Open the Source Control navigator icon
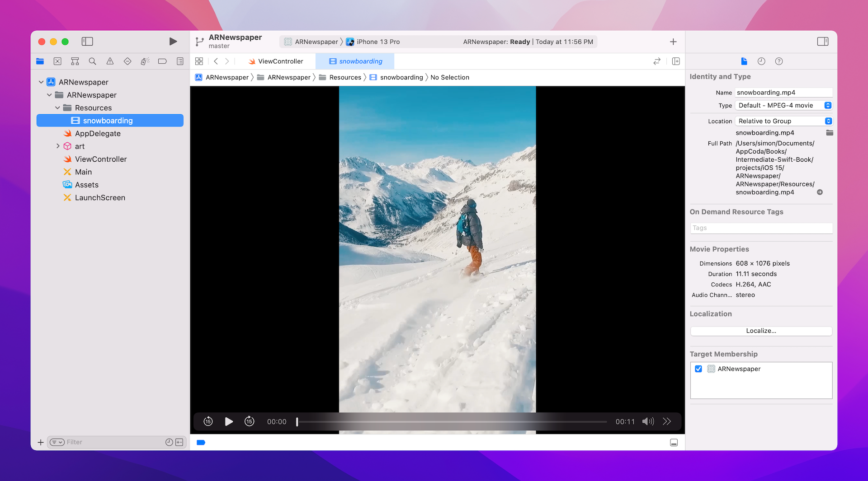The width and height of the screenshot is (868, 481). (57, 61)
